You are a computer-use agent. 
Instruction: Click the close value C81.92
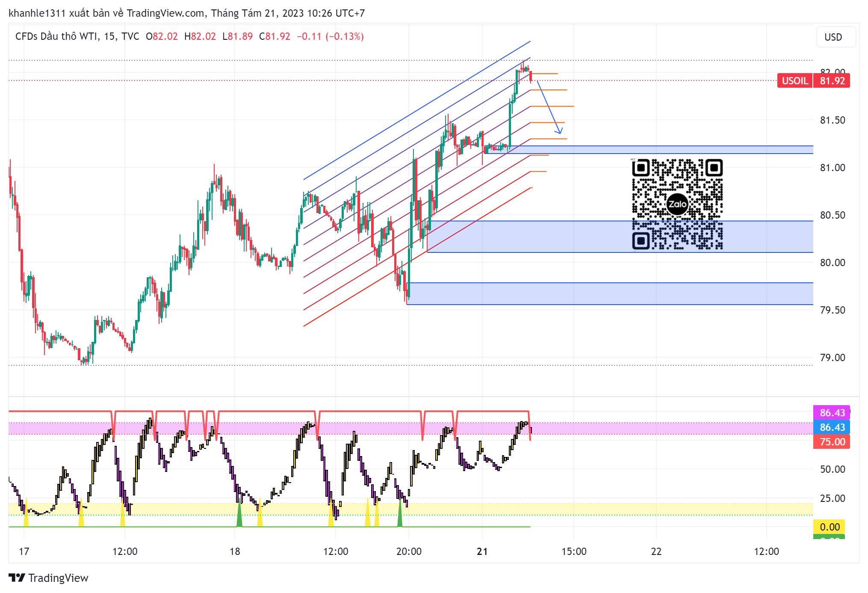coord(275,36)
